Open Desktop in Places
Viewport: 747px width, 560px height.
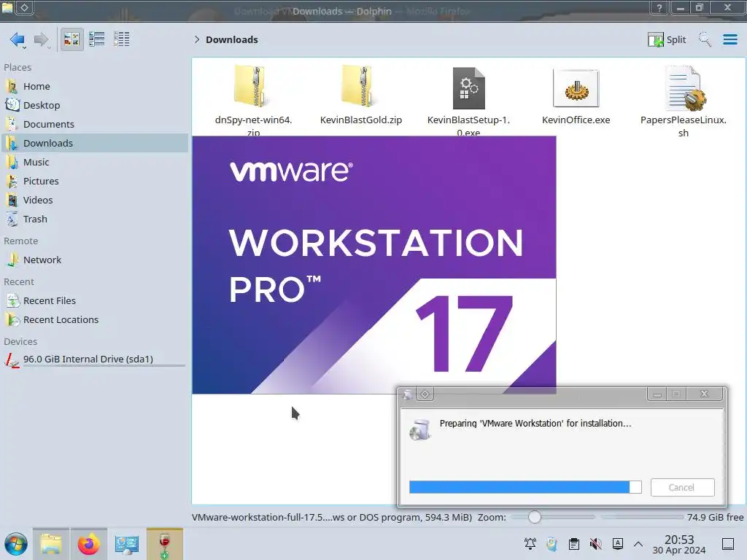point(96,105)
